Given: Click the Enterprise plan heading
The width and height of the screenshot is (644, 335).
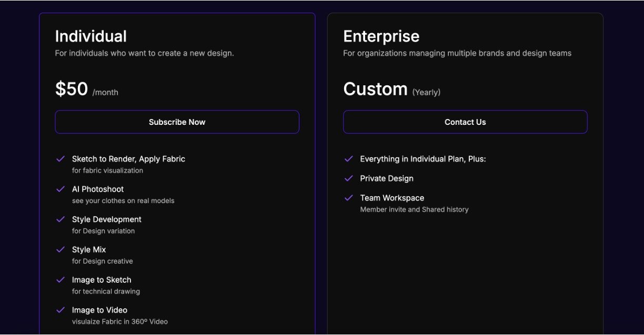Looking at the screenshot, I should [x=381, y=36].
